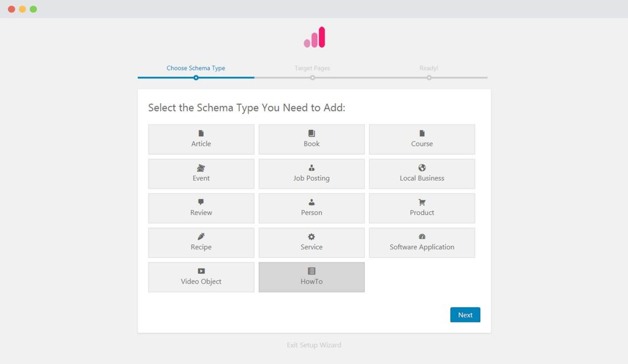Viewport: 628px width, 364px height.
Task: Click the plugin logo above the wizard
Action: click(x=313, y=37)
